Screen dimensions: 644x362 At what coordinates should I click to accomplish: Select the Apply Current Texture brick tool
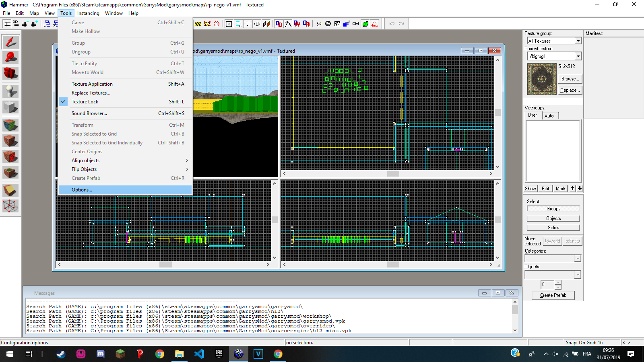tap(10, 141)
